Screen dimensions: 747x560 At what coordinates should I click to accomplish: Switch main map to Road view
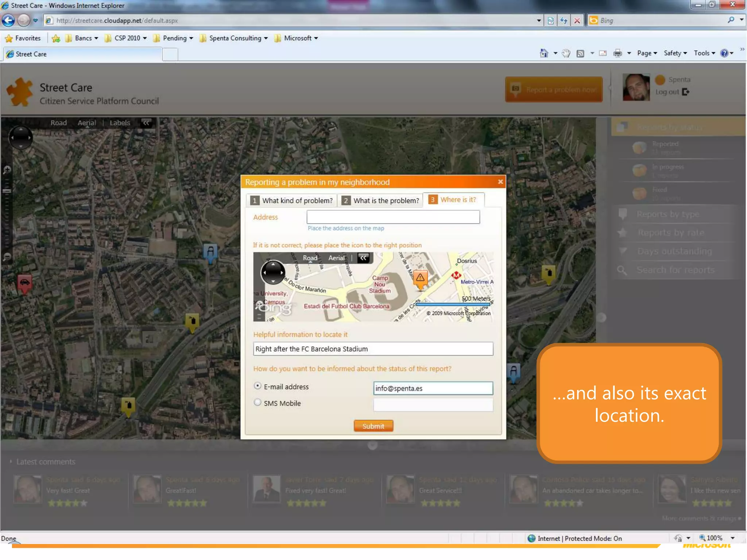[x=59, y=123]
